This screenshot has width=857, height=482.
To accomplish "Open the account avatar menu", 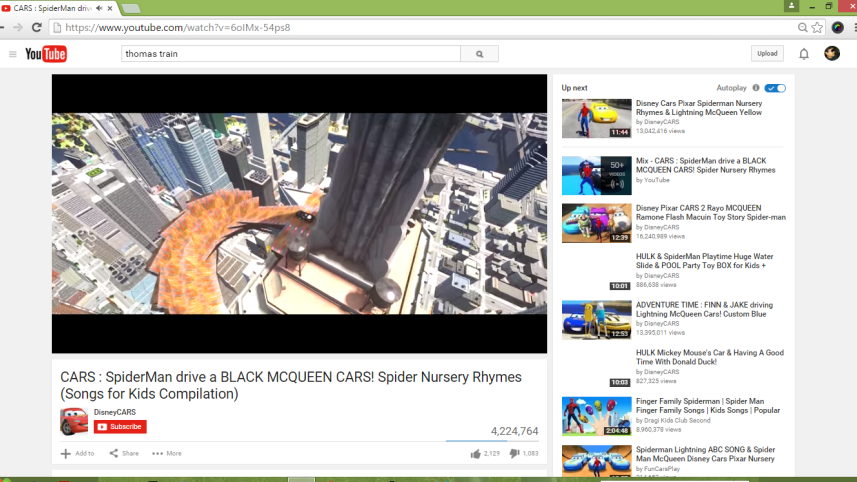I will [832, 53].
